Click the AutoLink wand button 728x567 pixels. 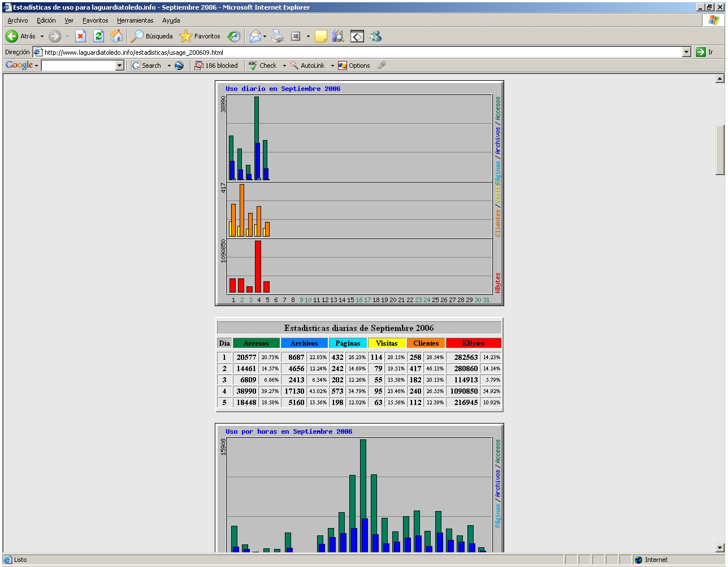pyautogui.click(x=307, y=66)
